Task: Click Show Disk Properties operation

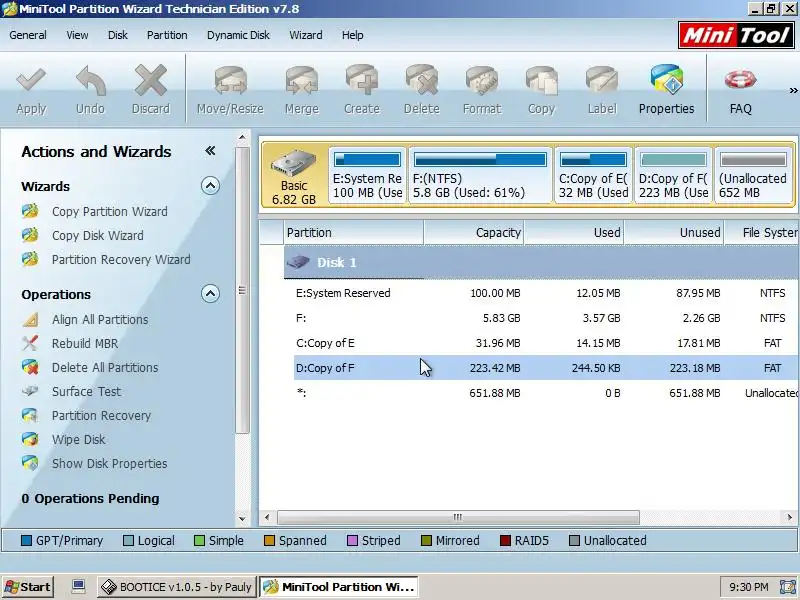Action: point(109,463)
